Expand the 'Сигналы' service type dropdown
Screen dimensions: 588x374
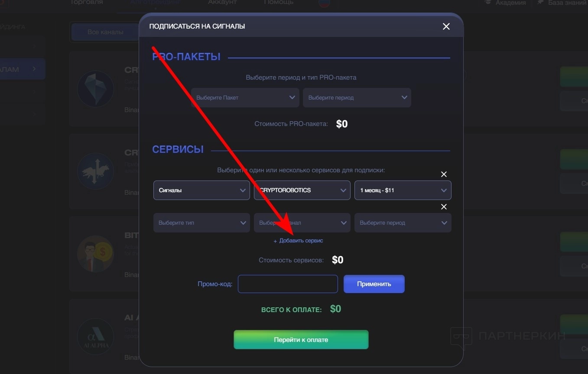201,190
